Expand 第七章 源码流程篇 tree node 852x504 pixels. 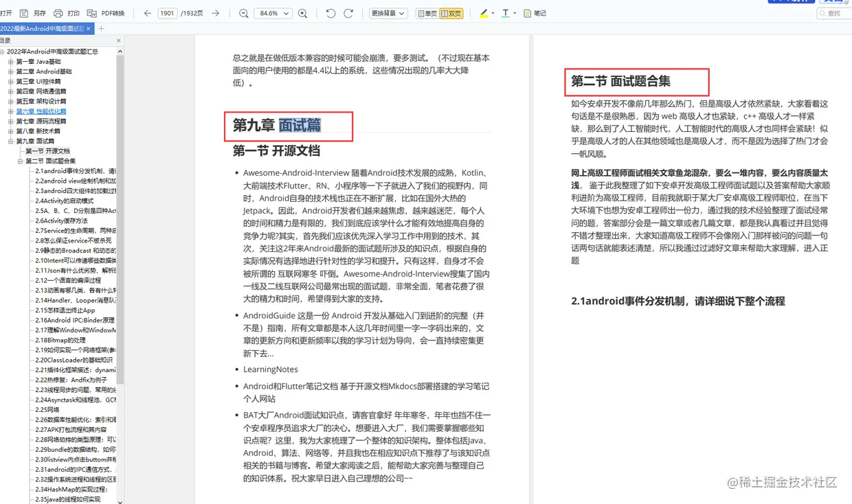[x=11, y=121]
